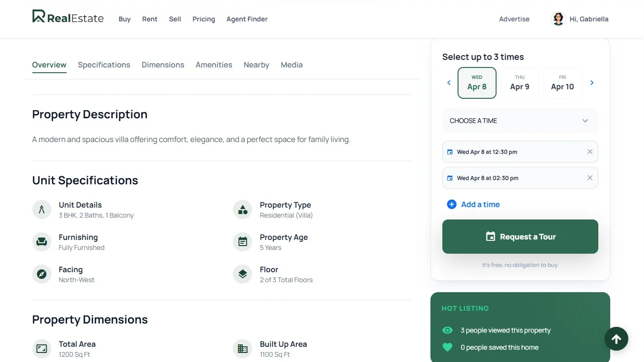Show next dates with right chevron
Image resolution: width=644 pixels, height=362 pixels.
click(x=592, y=83)
